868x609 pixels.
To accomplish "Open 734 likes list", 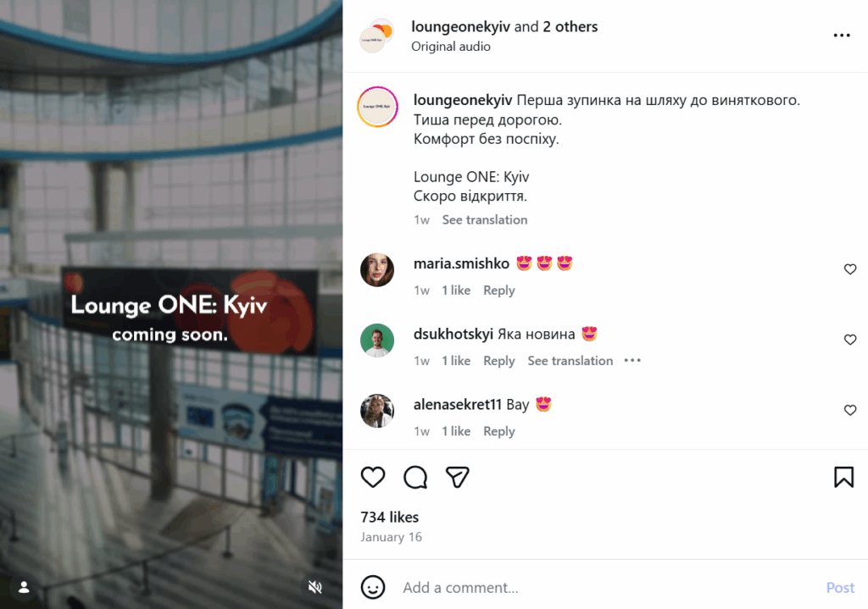I will pos(390,518).
